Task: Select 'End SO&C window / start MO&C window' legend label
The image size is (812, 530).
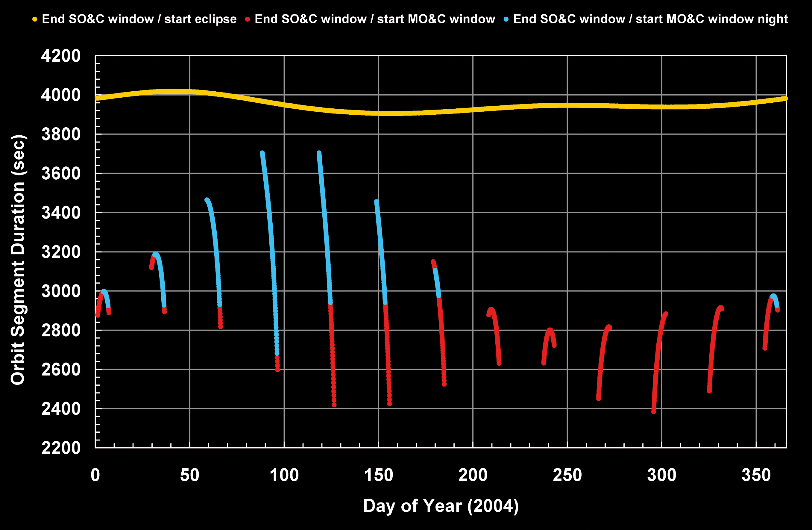Action: click(375, 19)
